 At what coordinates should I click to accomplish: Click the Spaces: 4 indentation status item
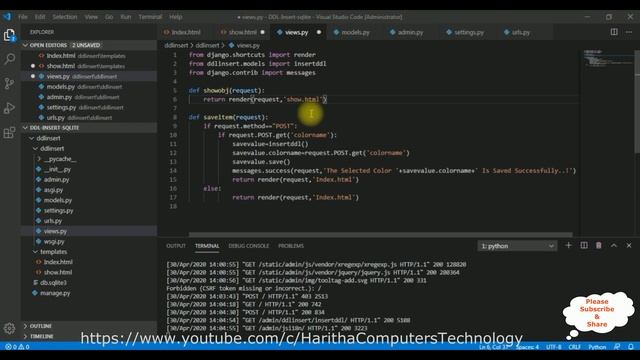(527, 347)
